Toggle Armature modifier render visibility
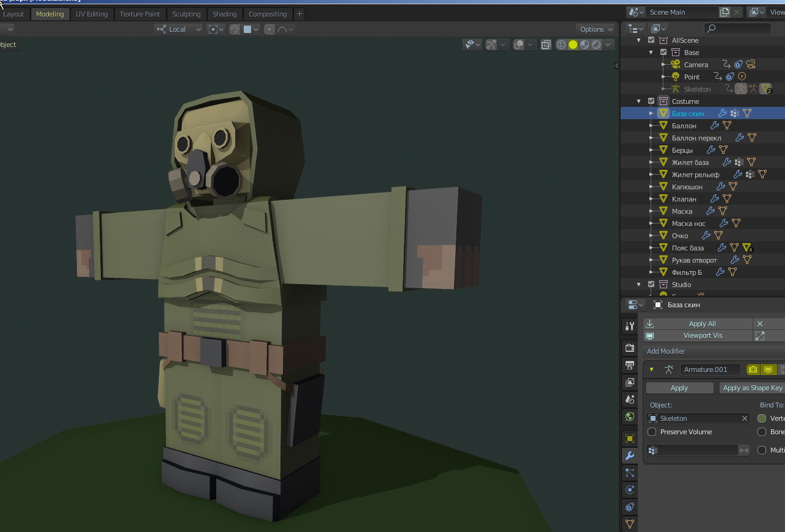The width and height of the screenshot is (785, 532). pos(753,370)
